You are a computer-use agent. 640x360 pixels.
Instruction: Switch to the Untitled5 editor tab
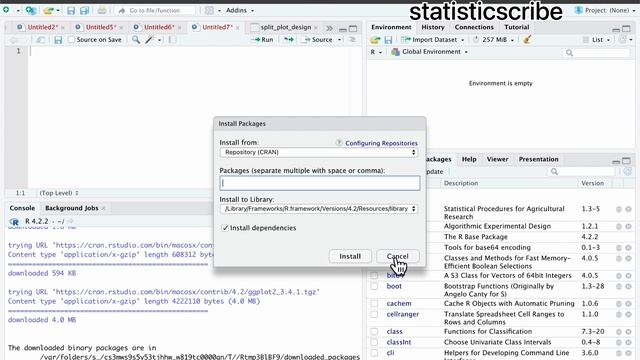click(x=100, y=27)
